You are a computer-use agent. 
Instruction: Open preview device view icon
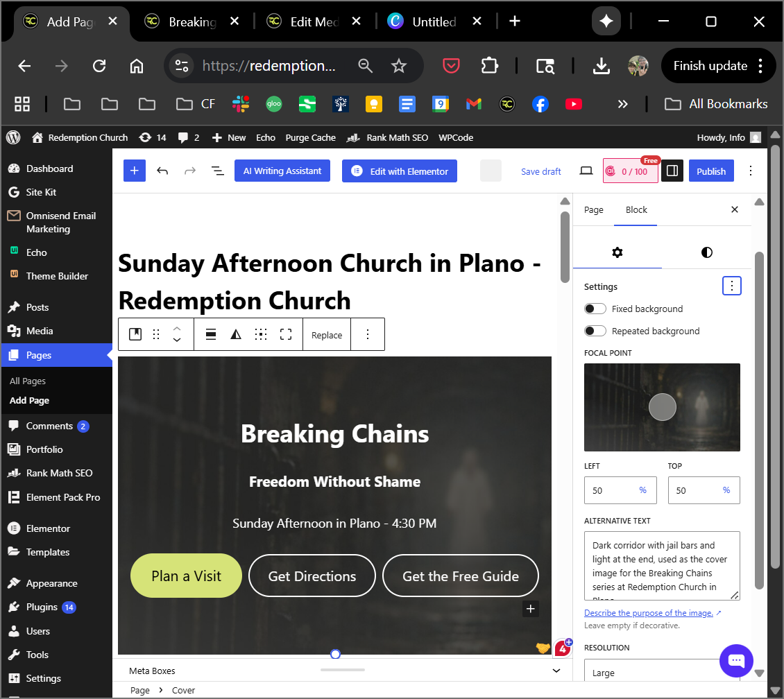[586, 171]
